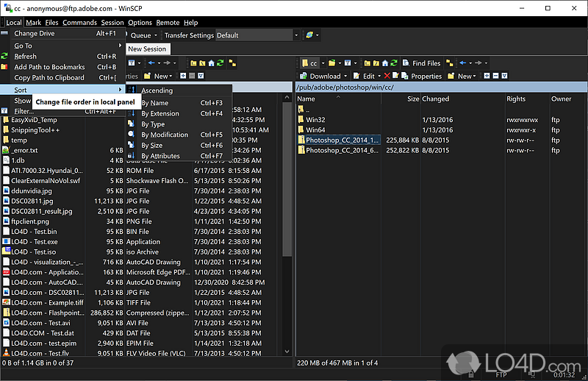Click the remote Edit button
This screenshot has height=381, width=588.
(368, 76)
